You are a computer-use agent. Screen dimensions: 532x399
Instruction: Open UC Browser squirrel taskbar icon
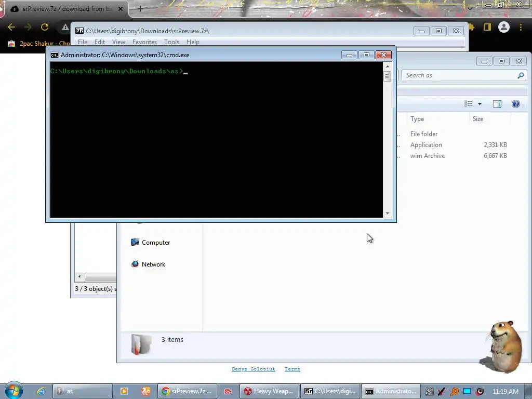(x=146, y=391)
